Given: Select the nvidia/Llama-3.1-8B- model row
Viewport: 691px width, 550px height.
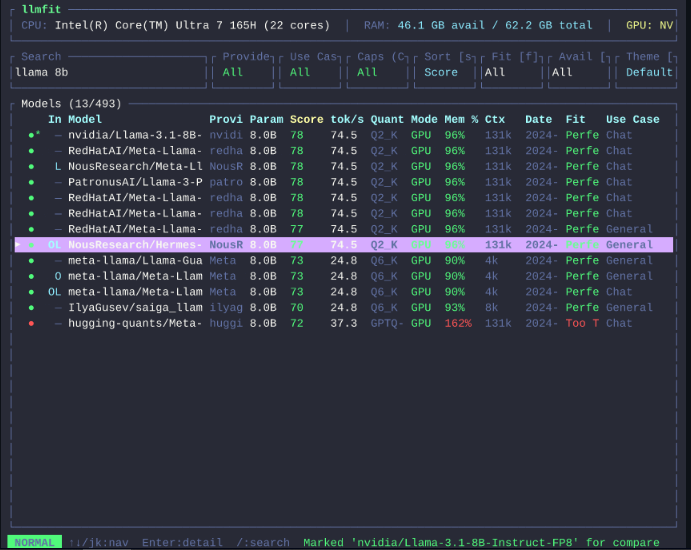Looking at the screenshot, I should click(x=344, y=135).
